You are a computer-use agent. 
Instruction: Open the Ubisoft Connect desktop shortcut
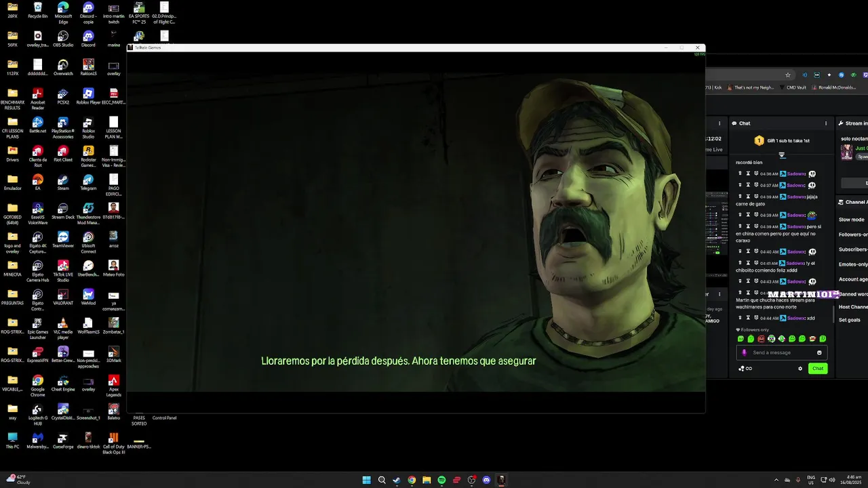coord(88,241)
